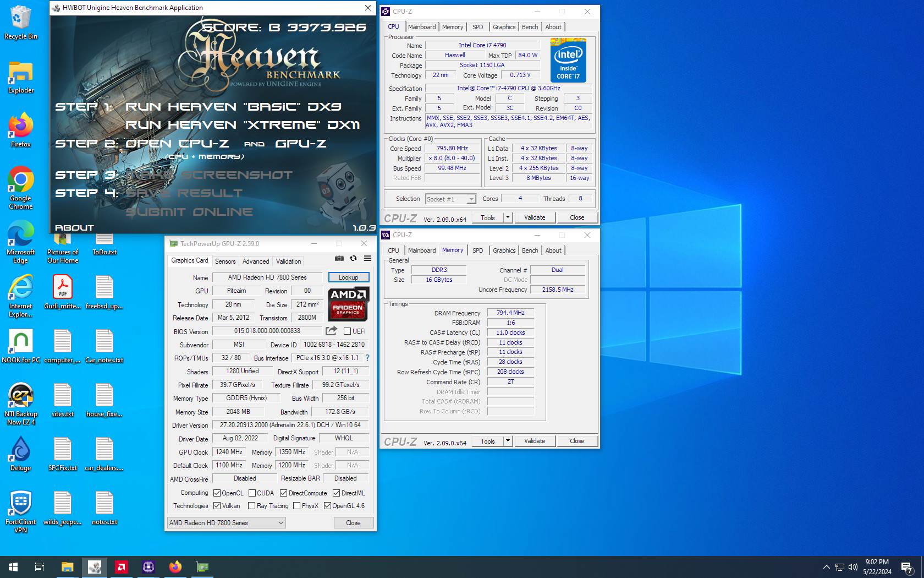
Task: Open the notification center icon
Action: coord(908,567)
